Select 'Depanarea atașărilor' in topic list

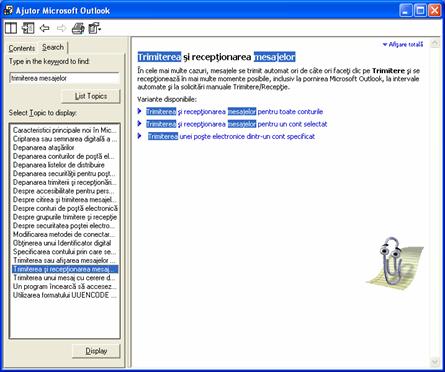tap(44, 148)
